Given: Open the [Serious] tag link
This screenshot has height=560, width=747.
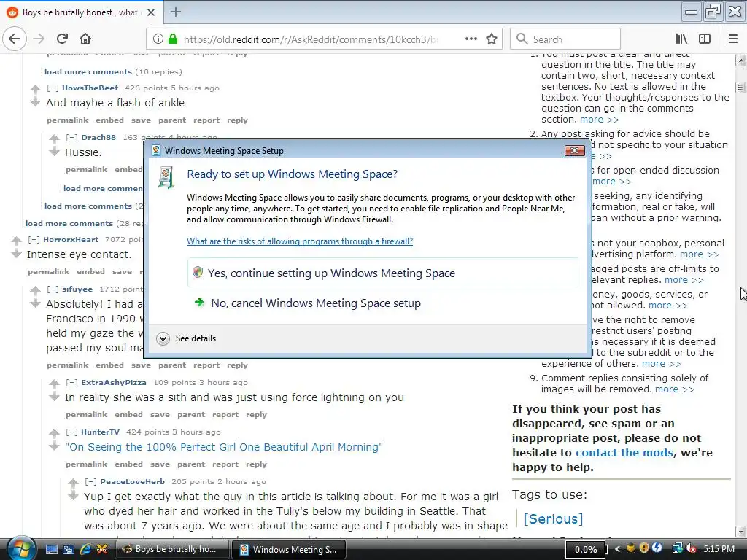Looking at the screenshot, I should 553,518.
